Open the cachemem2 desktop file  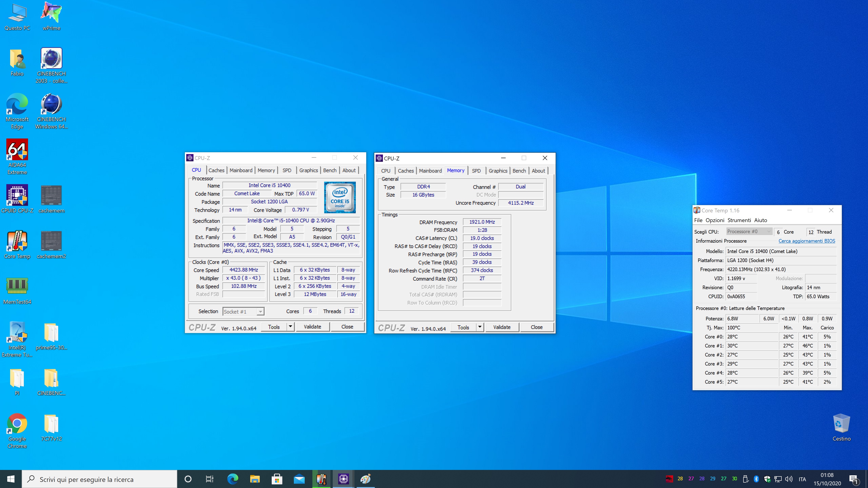(x=51, y=245)
